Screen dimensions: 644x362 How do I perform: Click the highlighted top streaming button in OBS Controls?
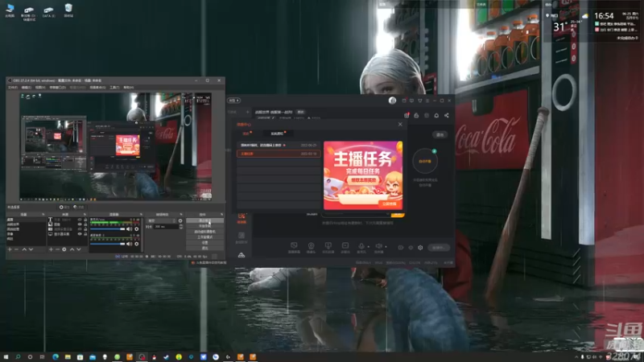pos(204,220)
